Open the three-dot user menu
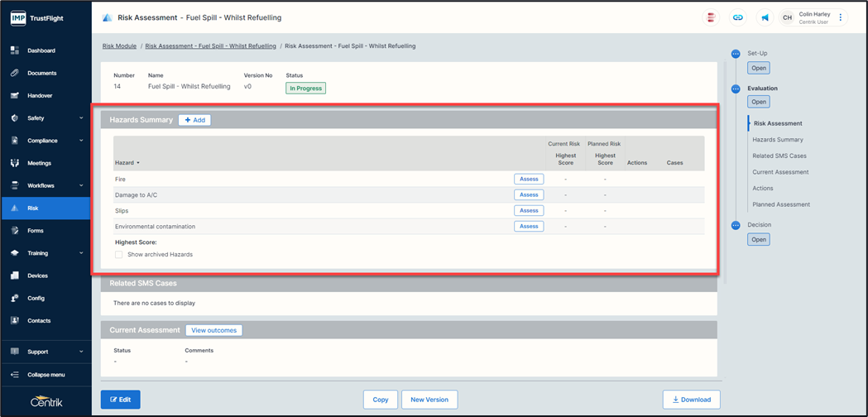Viewport: 868px width, 417px height. pyautogui.click(x=841, y=17)
